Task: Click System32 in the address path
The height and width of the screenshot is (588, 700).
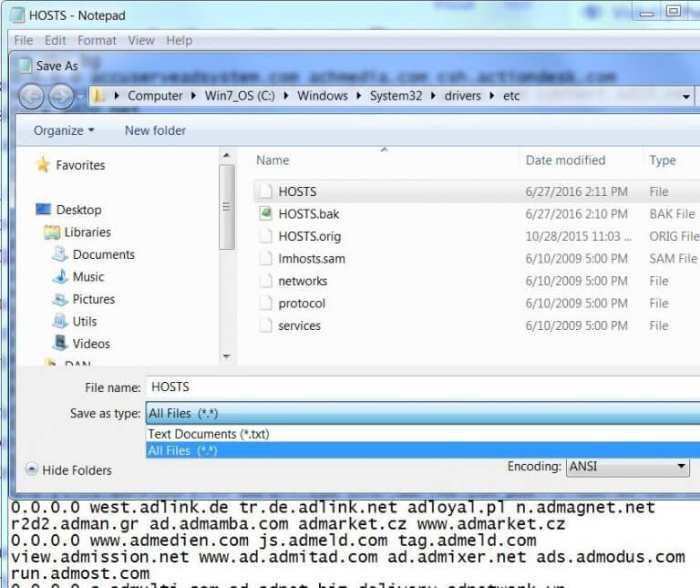Action: click(396, 96)
